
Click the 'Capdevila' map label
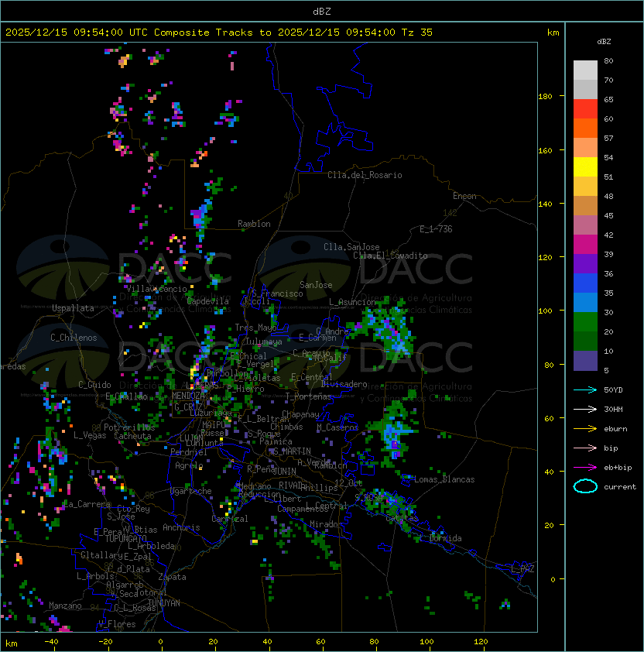coord(207,301)
